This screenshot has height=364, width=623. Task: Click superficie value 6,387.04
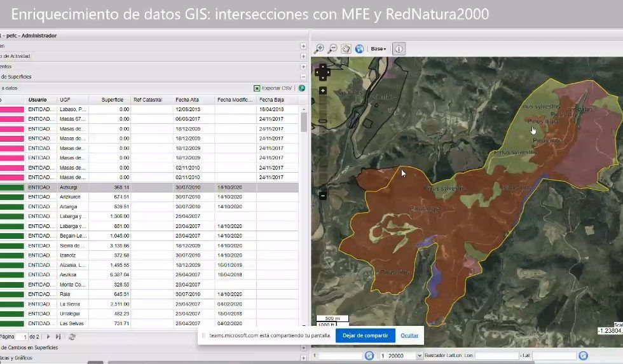[120, 274]
